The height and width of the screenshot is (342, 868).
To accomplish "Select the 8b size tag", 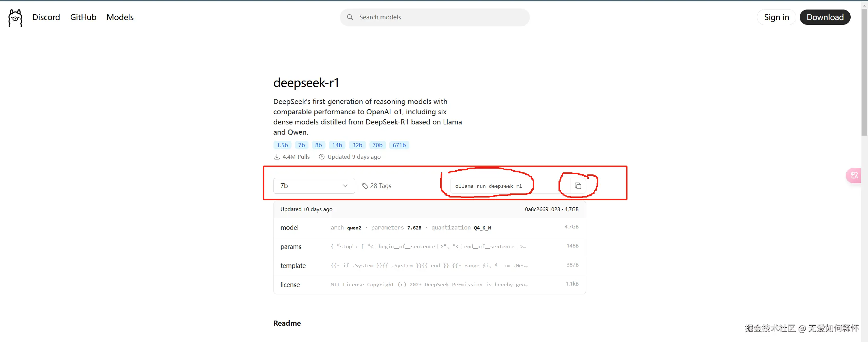I will [x=318, y=145].
